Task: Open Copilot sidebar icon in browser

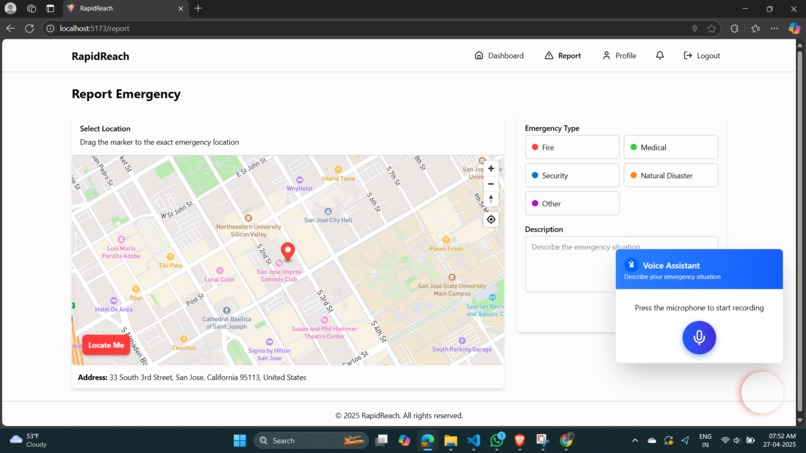Action: [x=795, y=28]
